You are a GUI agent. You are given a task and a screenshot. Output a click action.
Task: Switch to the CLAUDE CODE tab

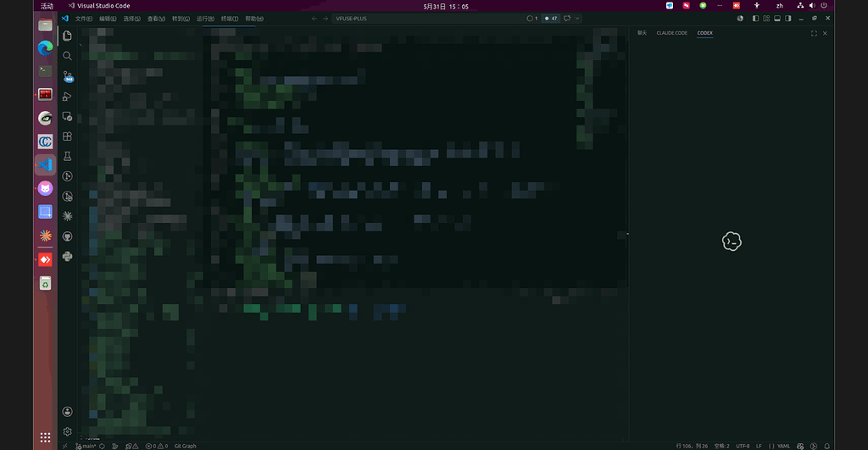(671, 33)
